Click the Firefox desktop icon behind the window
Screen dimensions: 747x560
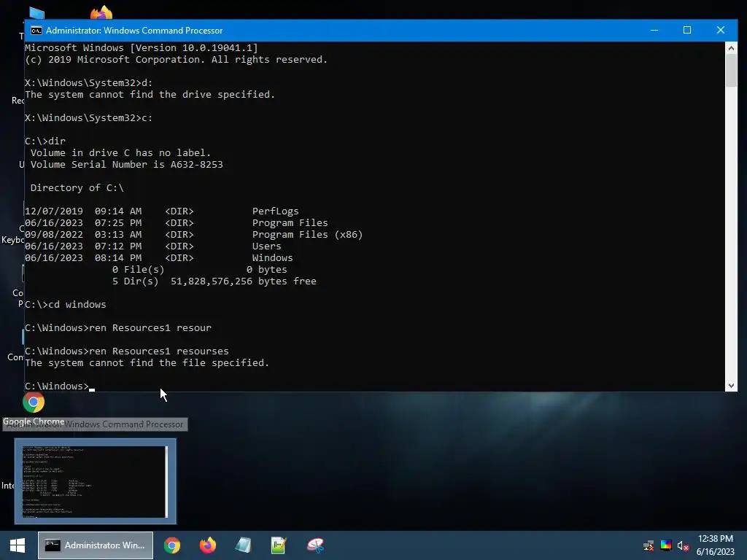point(101,12)
